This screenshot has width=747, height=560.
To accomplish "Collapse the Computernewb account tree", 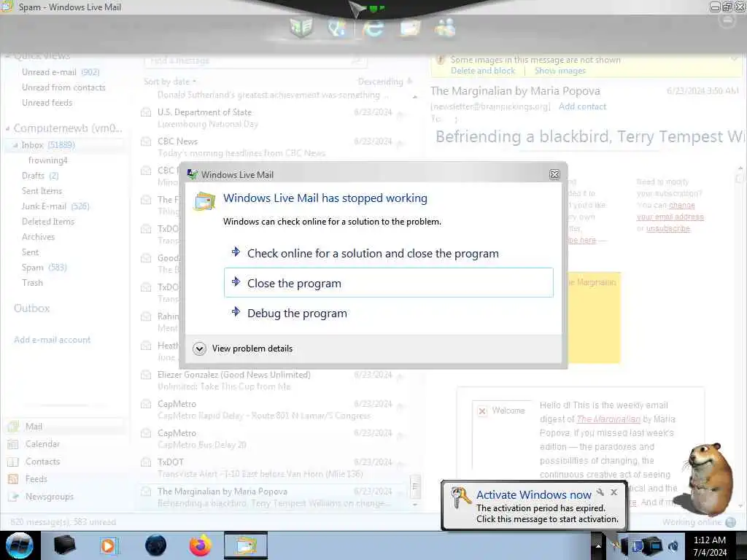I will click(x=7, y=128).
